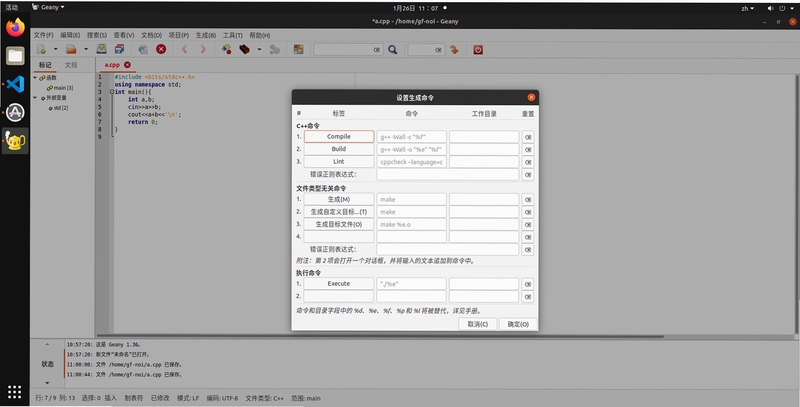This screenshot has height=407, width=800.
Task: Switch to the 文档 sidebar tab
Action: [x=71, y=65]
